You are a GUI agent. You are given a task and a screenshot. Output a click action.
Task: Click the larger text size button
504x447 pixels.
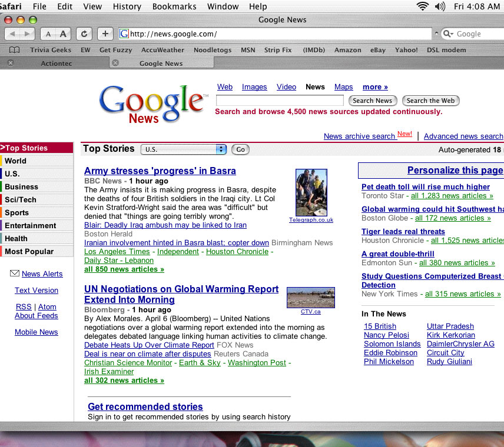tap(63, 34)
